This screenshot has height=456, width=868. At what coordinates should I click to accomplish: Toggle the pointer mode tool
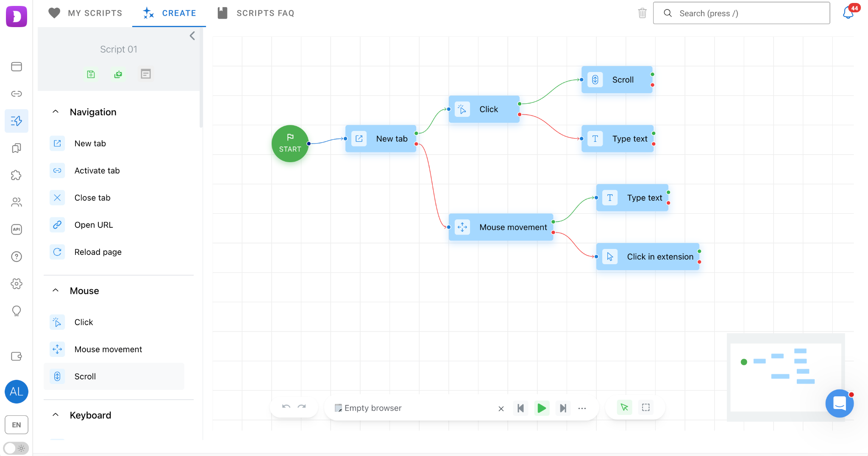(624, 407)
